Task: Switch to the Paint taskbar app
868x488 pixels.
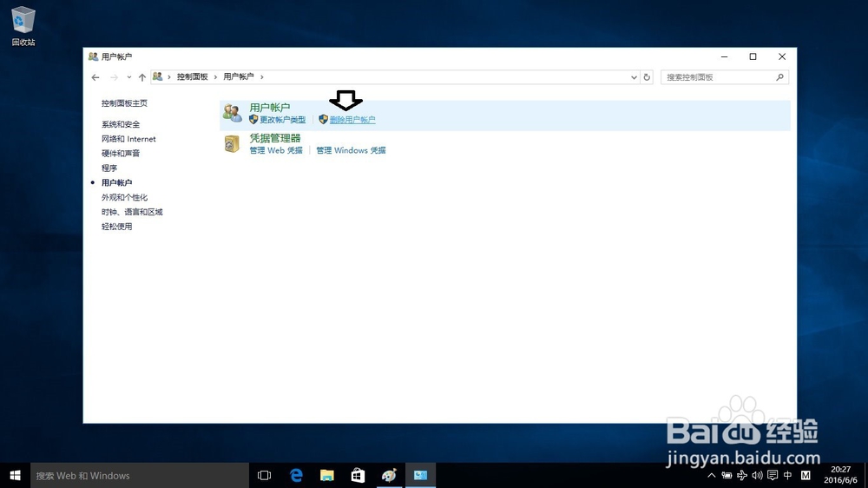Action: [389, 475]
